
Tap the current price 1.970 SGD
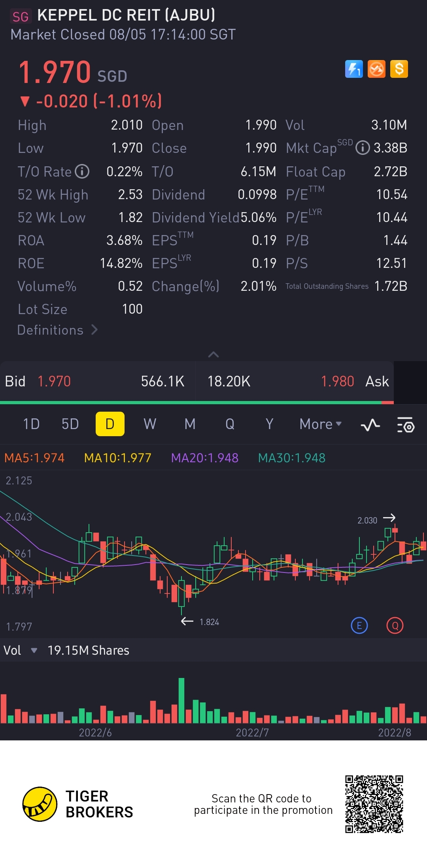(73, 72)
